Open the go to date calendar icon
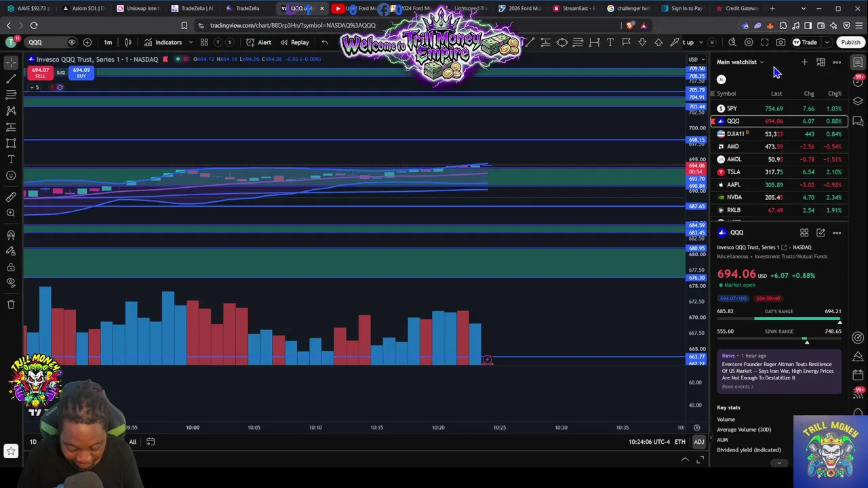Image resolution: width=868 pixels, height=488 pixels. [151, 442]
